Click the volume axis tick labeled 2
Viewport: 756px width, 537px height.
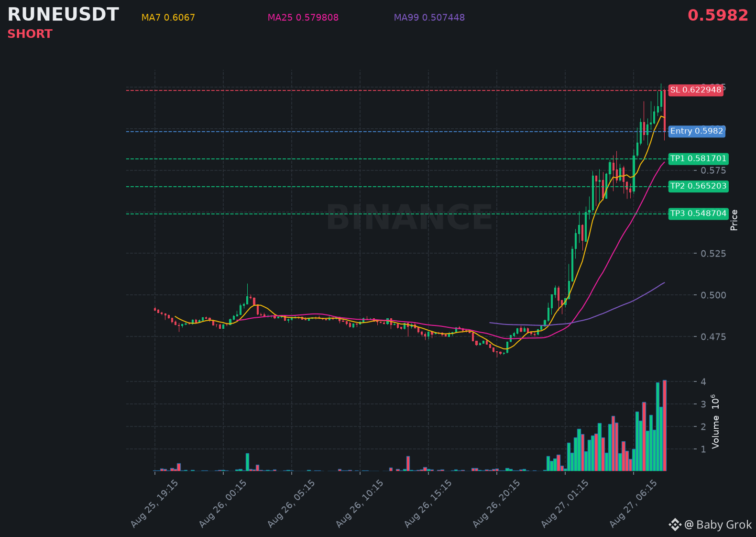pos(703,426)
